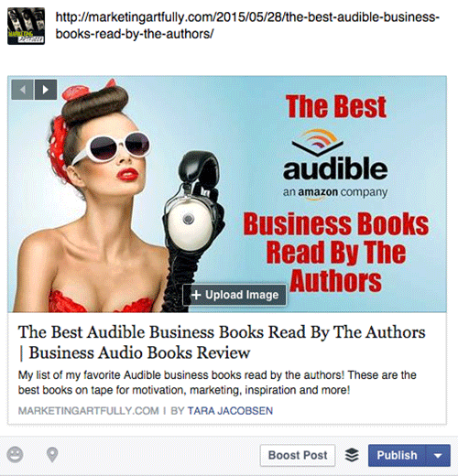458x476 pixels.
Task: Click the Upload Image button
Action: point(234,295)
